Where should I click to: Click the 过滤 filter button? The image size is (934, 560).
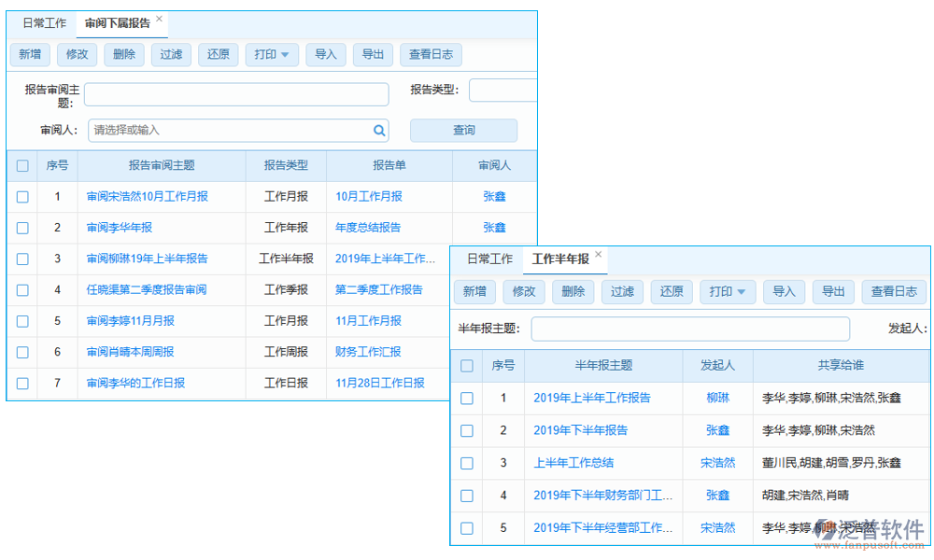tap(170, 54)
